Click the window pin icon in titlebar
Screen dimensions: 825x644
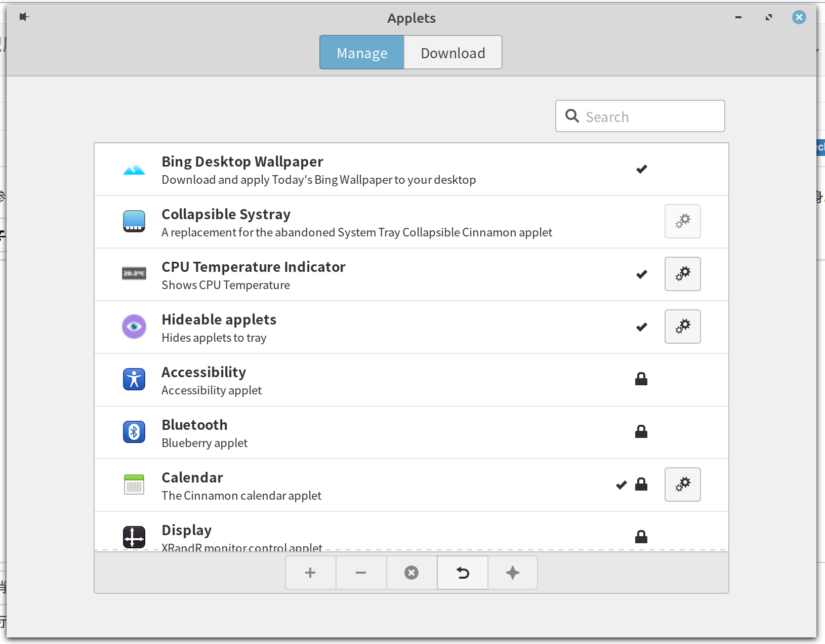(24, 17)
